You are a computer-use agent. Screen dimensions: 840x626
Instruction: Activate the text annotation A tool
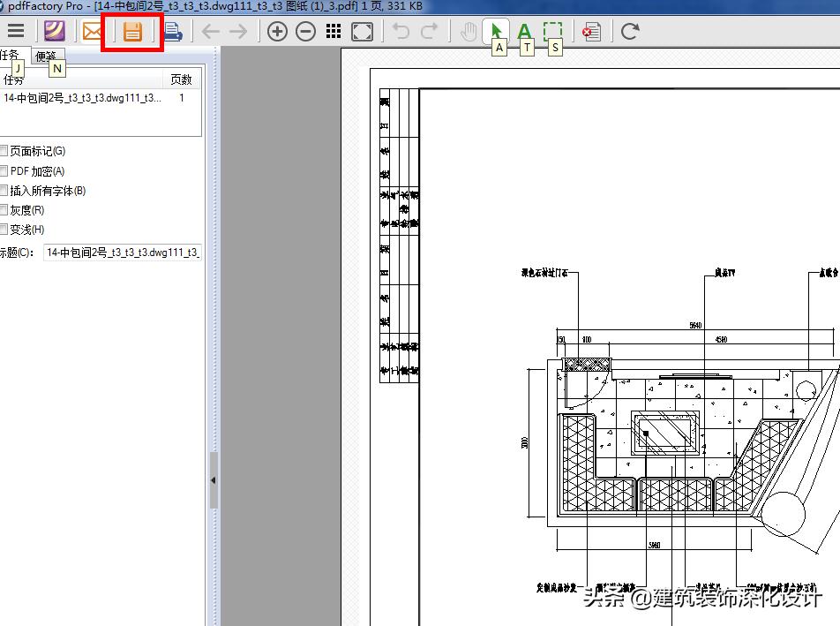[x=524, y=32]
